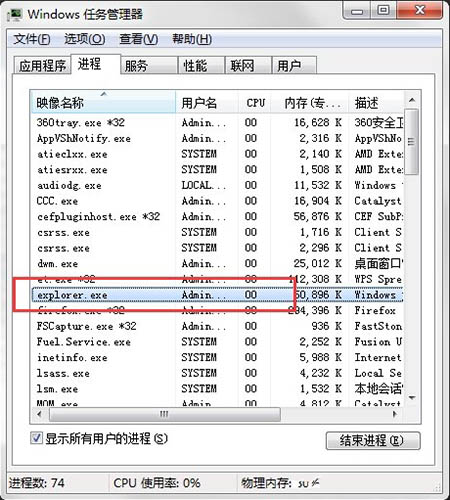Image resolution: width=450 pixels, height=500 pixels.
Task: Select the atieclxx.exe process
Action: (217, 154)
